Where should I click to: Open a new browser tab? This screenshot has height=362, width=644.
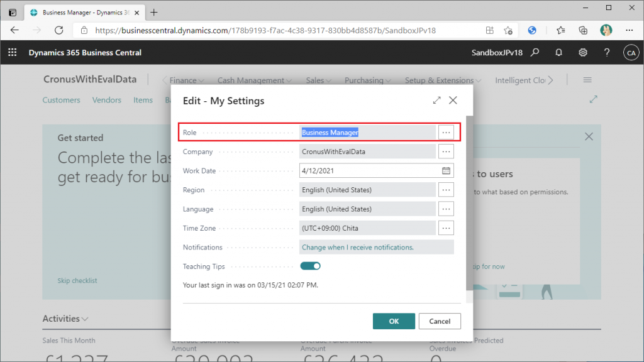(x=154, y=13)
